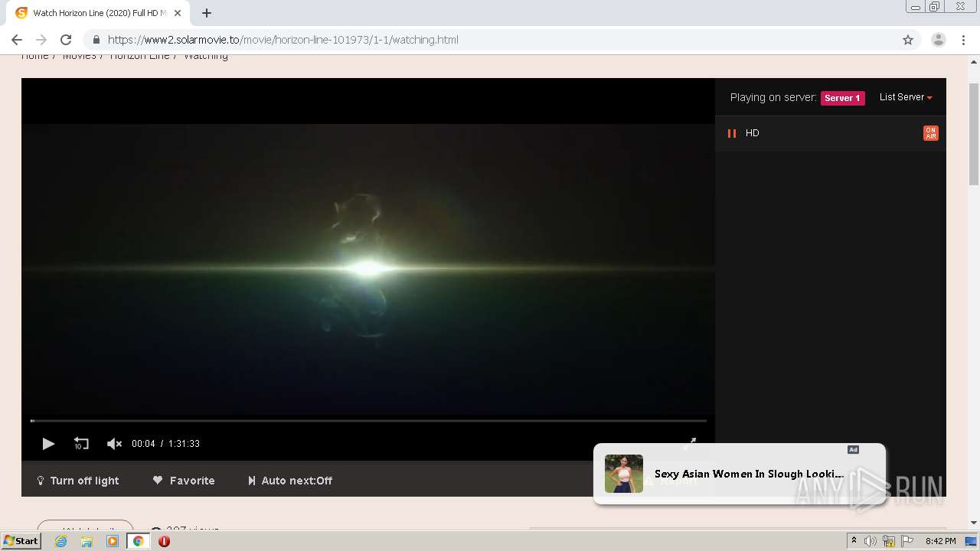Open Action Center flag icon
The image size is (980, 551).
[907, 541]
